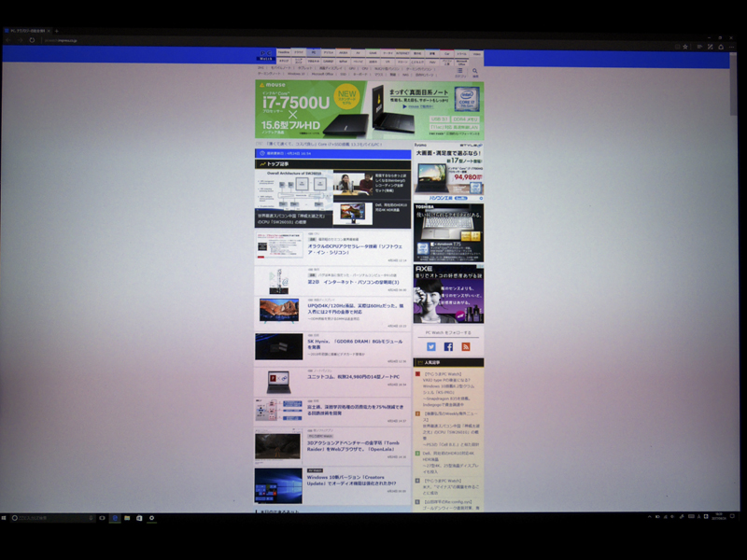Click the taskbar clock
The height and width of the screenshot is (560, 747).
[718, 516]
